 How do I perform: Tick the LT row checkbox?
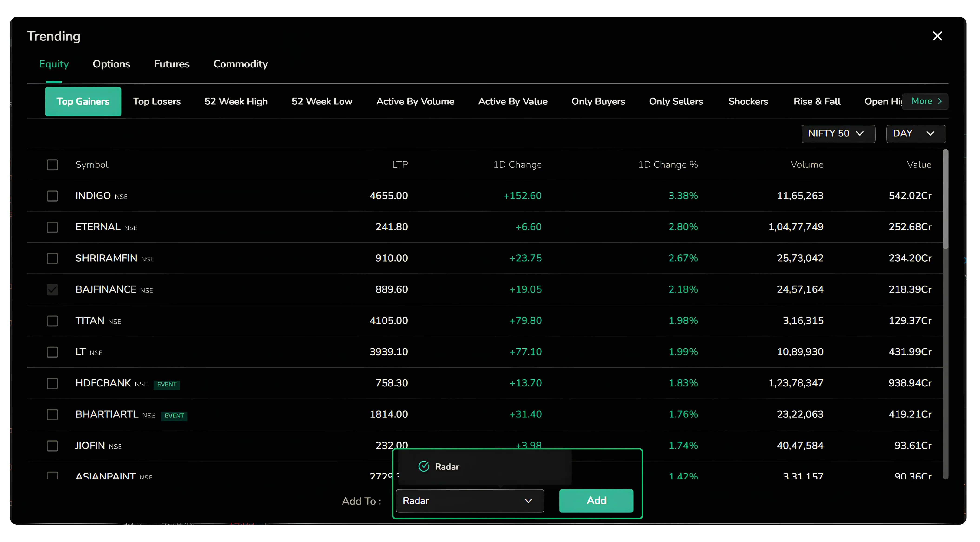(52, 352)
